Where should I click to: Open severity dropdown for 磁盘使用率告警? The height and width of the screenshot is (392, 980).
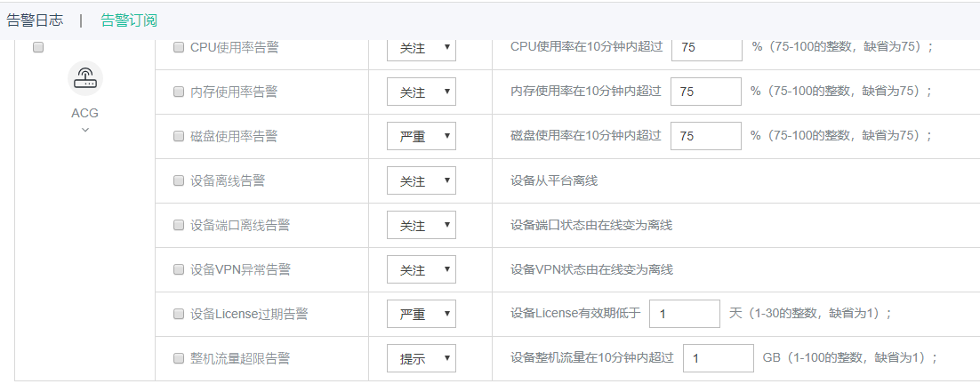point(422,136)
